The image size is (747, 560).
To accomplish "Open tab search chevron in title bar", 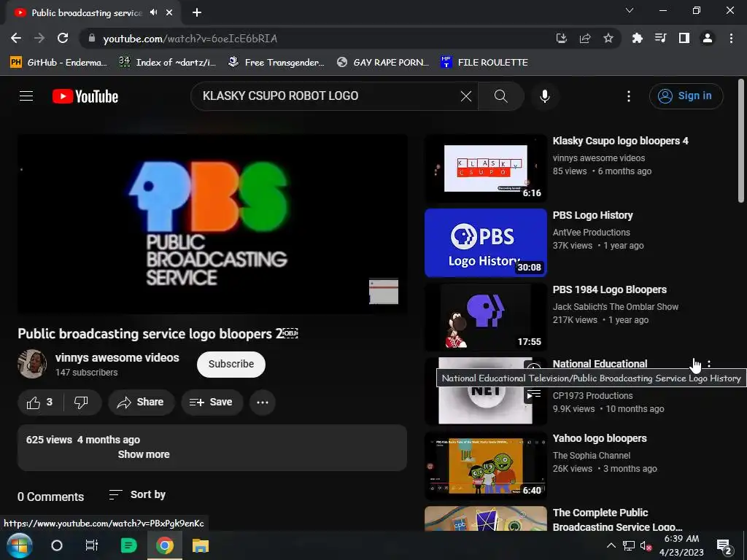I will (630, 10).
